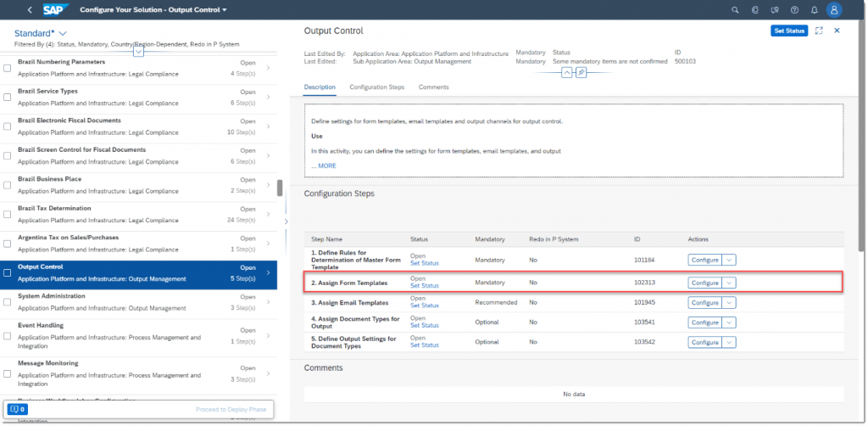Click Configure for Assign Document Types for Output
868x426 pixels.
click(x=704, y=322)
